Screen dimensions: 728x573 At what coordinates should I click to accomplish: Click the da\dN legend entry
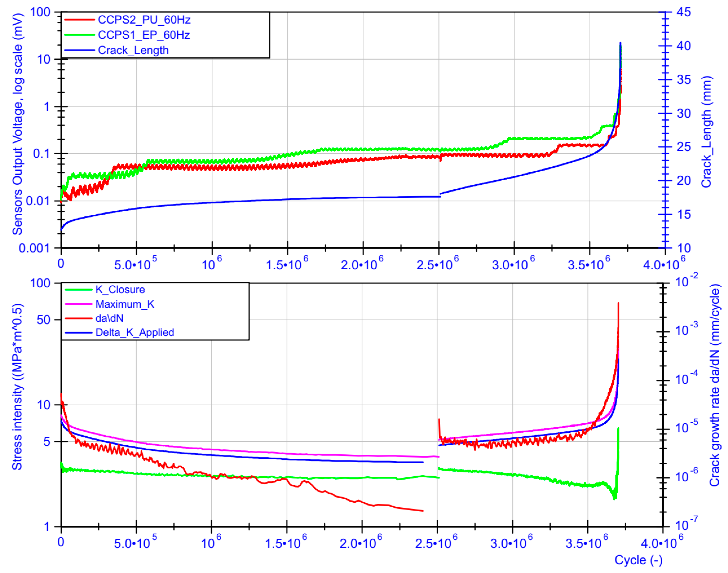[x=109, y=318]
